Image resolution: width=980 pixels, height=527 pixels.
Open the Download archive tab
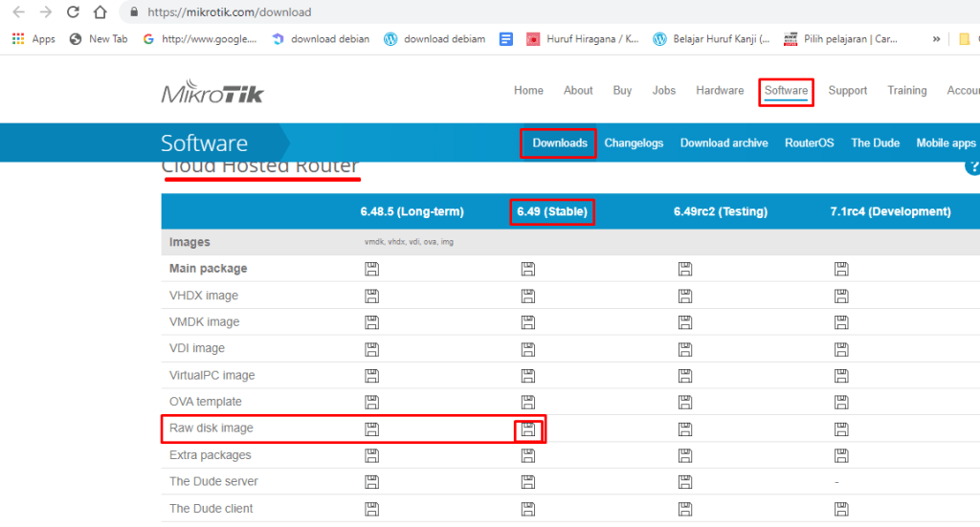tap(724, 143)
